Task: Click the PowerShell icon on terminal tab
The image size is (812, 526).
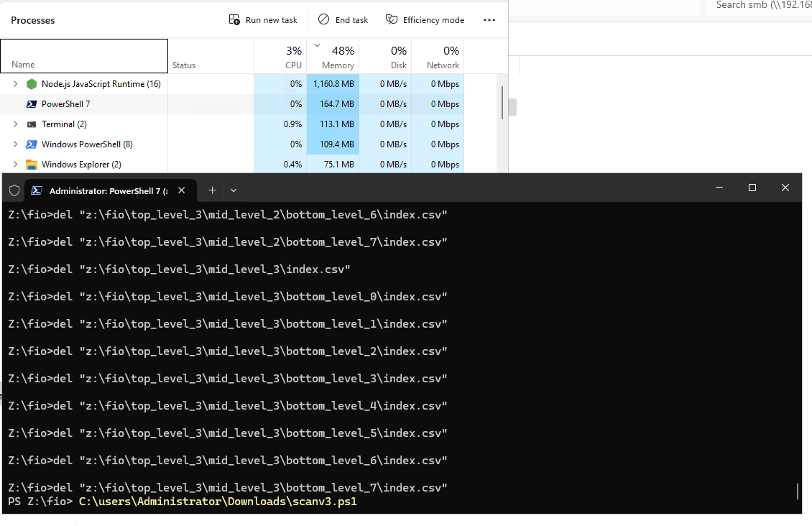Action: (x=36, y=190)
